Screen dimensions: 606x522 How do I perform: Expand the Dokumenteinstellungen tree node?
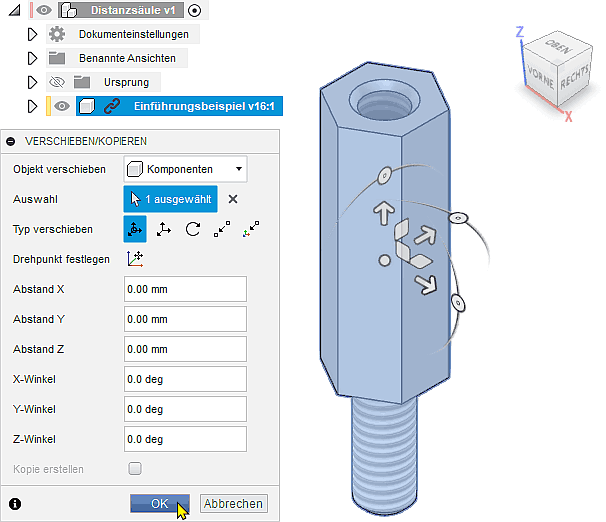[32, 34]
